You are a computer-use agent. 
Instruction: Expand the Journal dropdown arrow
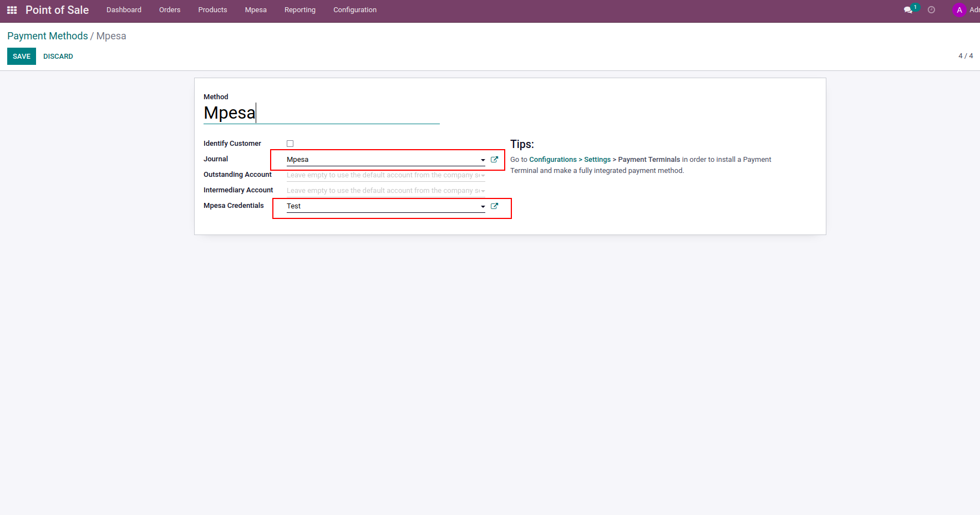[x=482, y=160]
